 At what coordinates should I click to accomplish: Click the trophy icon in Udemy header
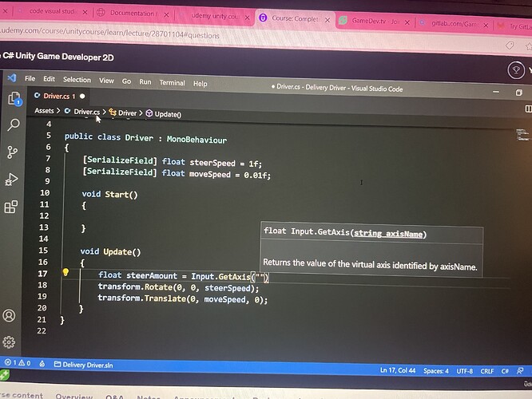pyautogui.click(x=516, y=70)
